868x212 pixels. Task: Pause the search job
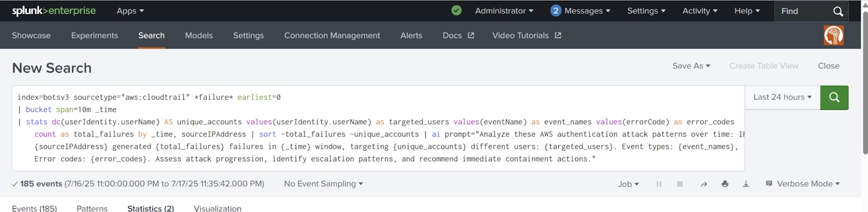(x=659, y=184)
